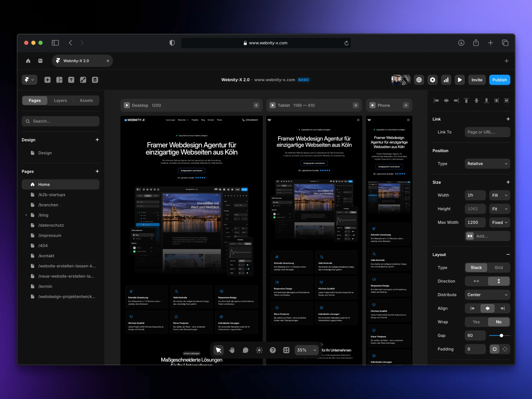Set Wrap to Yes

[476, 322]
